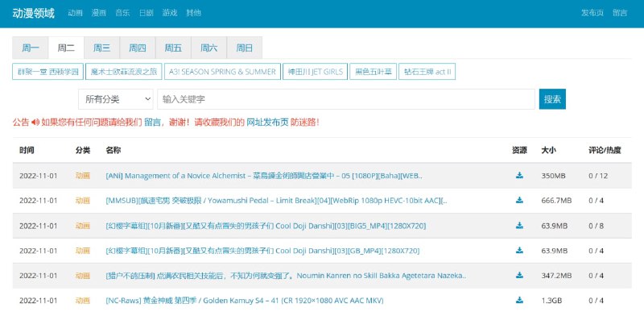Screen dimensions: 644x312
Task: Click the 大小 column header
Action: (x=549, y=150)
